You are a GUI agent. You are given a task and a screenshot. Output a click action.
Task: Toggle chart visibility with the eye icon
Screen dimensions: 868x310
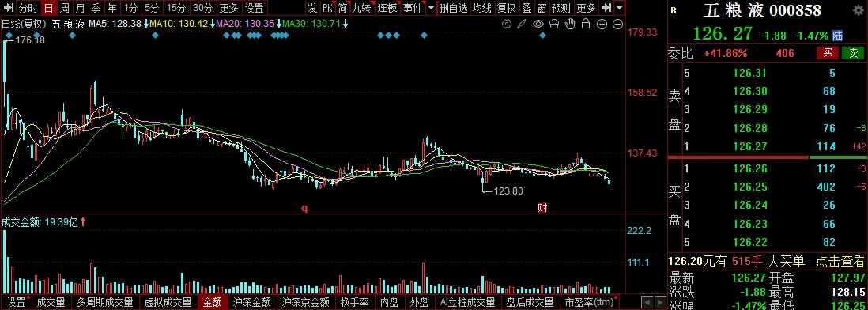pyautogui.click(x=538, y=24)
